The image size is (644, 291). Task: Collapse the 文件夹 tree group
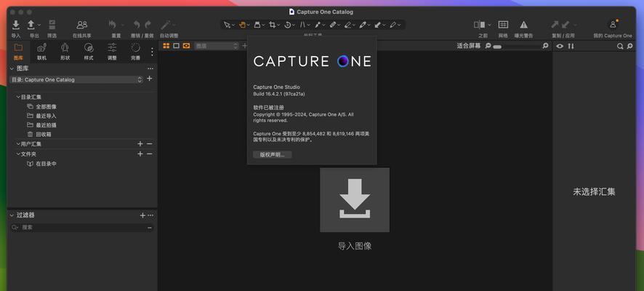click(x=18, y=154)
